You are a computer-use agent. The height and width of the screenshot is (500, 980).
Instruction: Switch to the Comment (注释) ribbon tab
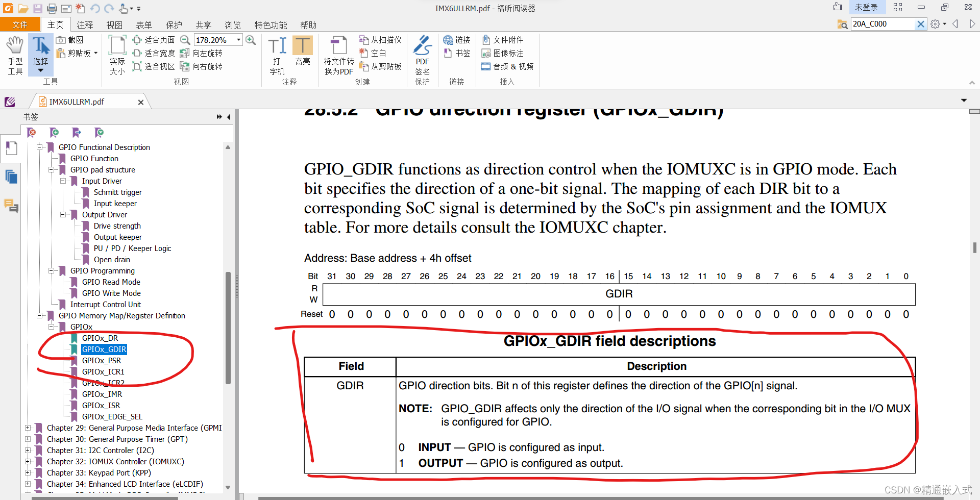85,24
